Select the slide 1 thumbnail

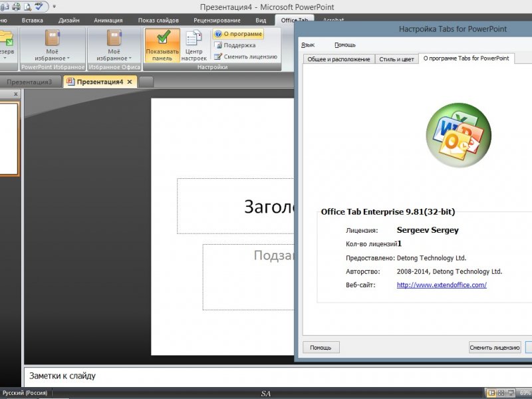9,140
